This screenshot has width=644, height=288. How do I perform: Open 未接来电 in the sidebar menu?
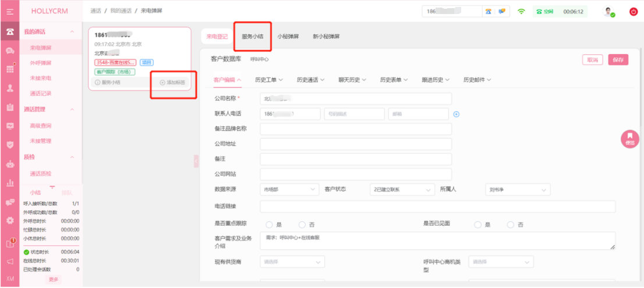click(41, 78)
